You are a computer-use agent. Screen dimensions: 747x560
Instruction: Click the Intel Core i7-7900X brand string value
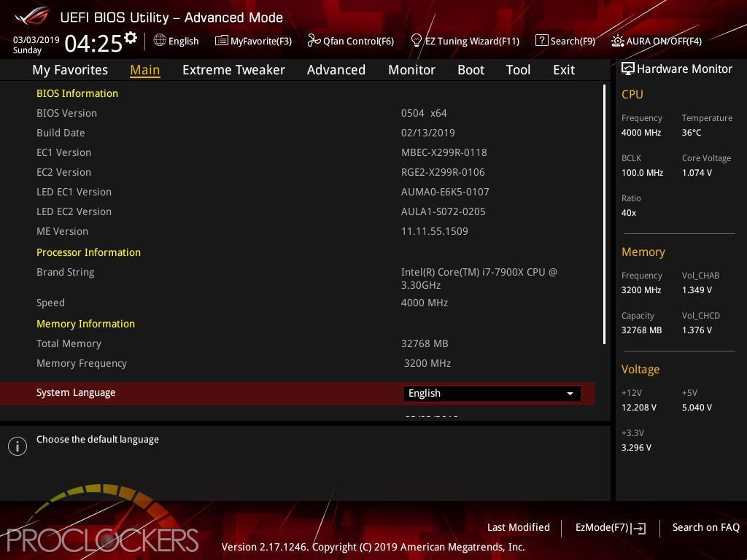(x=479, y=279)
